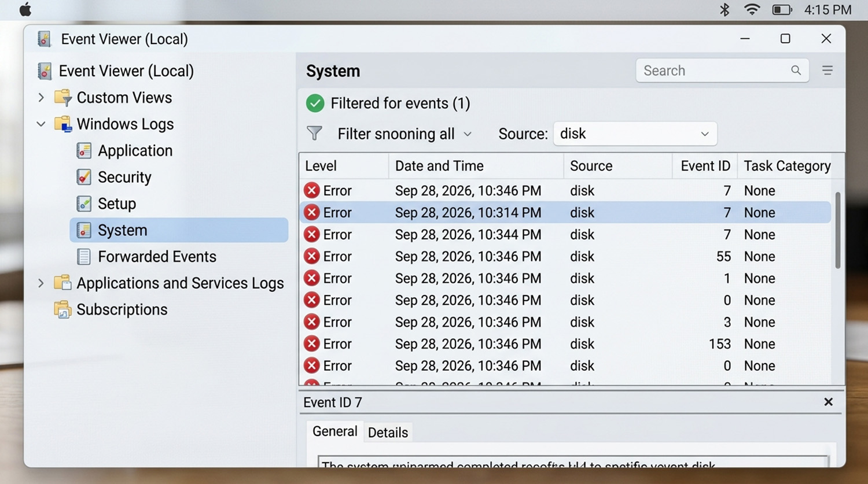Select Event Viewer (Local) root node

tap(116, 71)
